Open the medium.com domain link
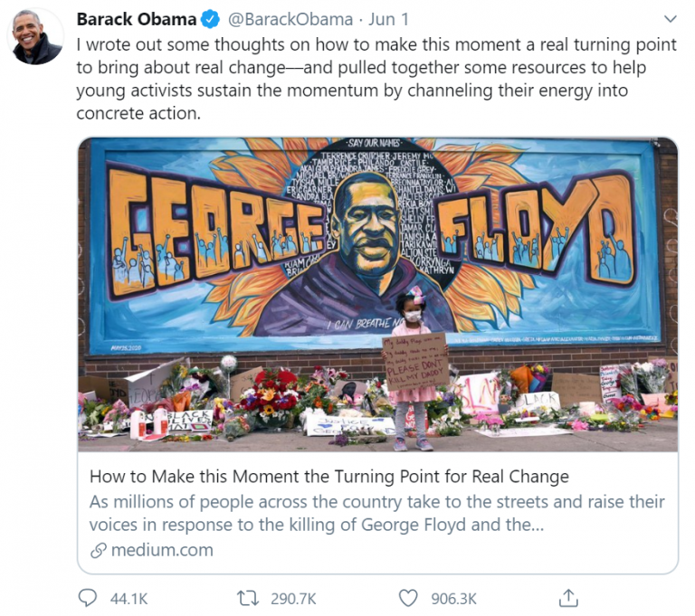 pyautogui.click(x=162, y=550)
